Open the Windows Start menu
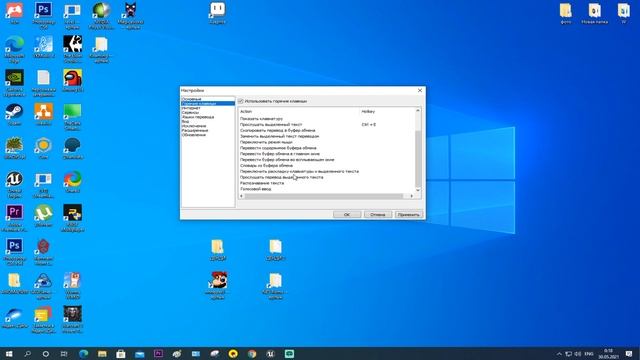Image resolution: width=640 pixels, height=360 pixels. click(x=9, y=353)
